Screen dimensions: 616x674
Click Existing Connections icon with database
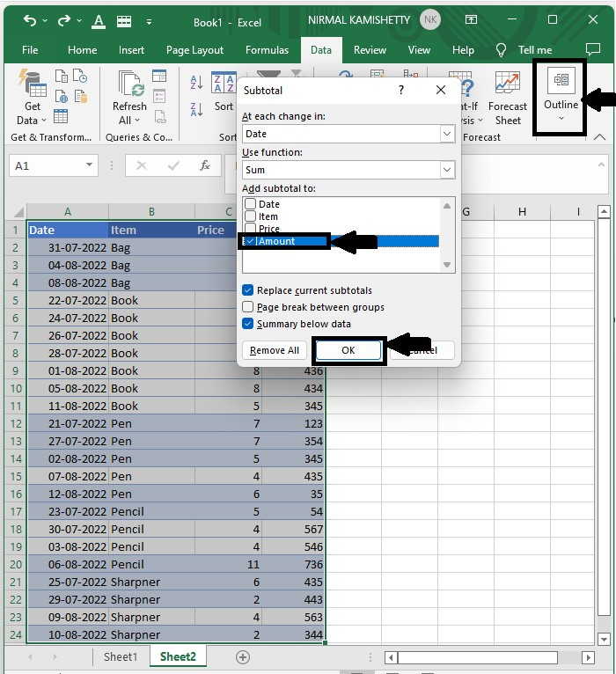click(x=80, y=96)
